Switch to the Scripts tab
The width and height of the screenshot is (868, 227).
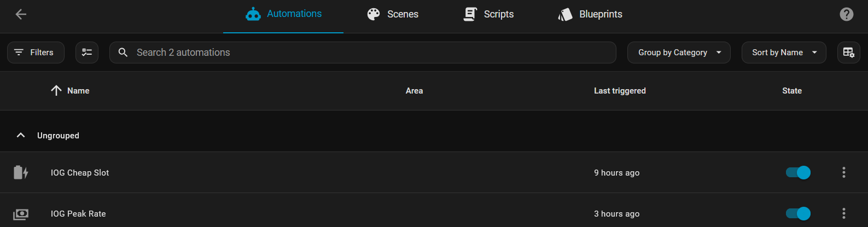tap(488, 14)
